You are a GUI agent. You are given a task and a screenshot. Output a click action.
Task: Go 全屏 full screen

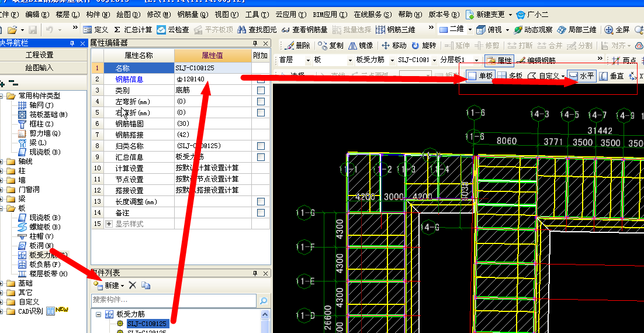[x=617, y=30]
